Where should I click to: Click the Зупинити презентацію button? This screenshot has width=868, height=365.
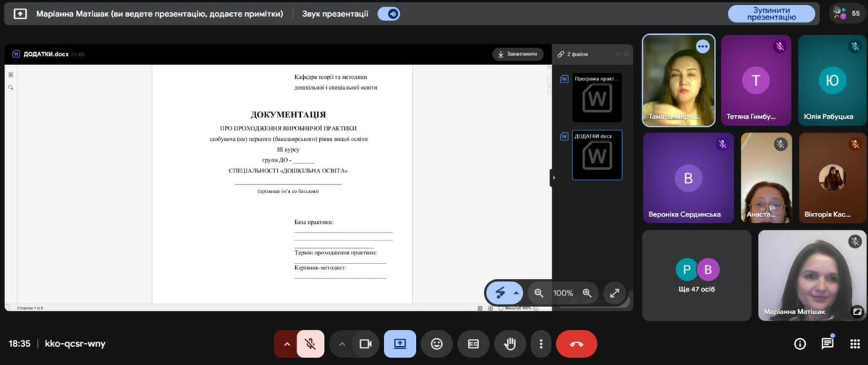coord(771,14)
